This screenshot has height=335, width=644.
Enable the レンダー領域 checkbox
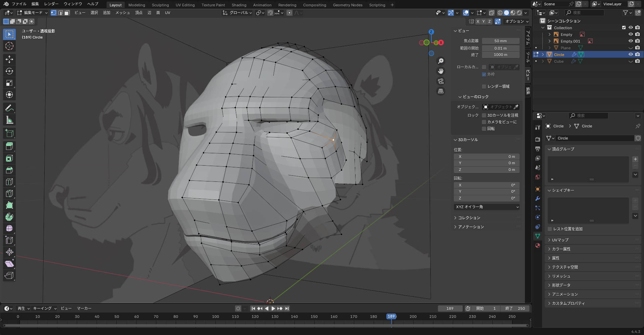coord(484,87)
